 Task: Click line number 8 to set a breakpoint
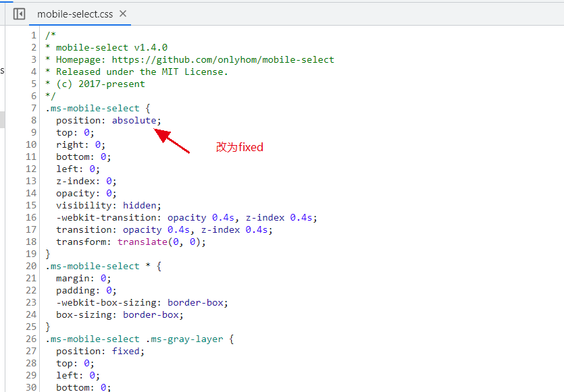[33, 120]
